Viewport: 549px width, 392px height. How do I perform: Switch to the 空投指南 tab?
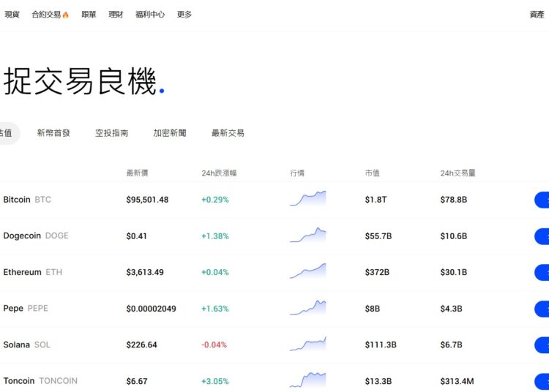pyautogui.click(x=112, y=133)
